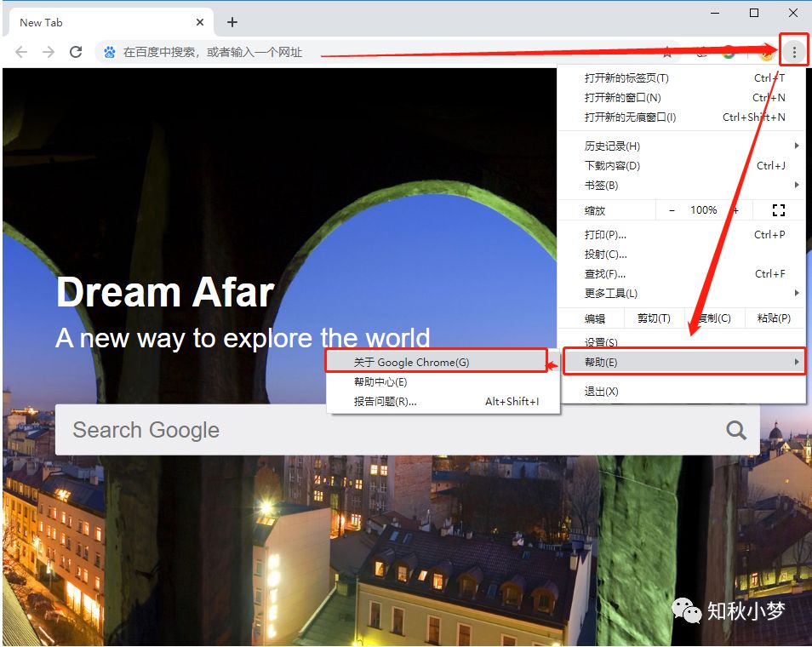812x647 pixels.
Task: Bookmark this page with the star icon
Action: pyautogui.click(x=667, y=51)
